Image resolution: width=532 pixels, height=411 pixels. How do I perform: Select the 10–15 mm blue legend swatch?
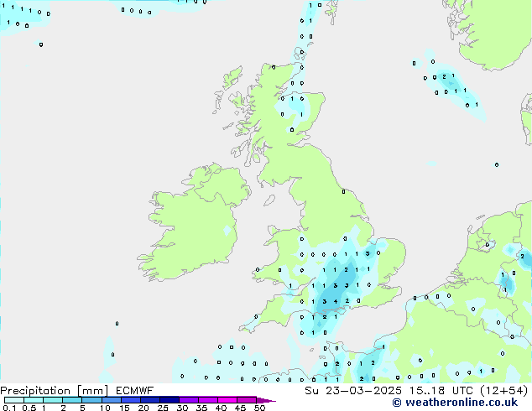pyautogui.click(x=112, y=400)
